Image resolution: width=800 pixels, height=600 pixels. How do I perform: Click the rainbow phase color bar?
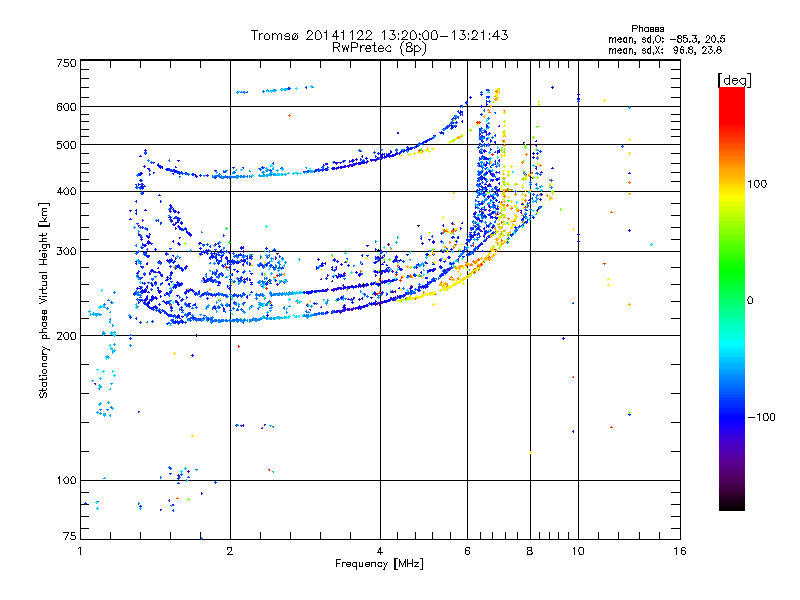[732, 298]
